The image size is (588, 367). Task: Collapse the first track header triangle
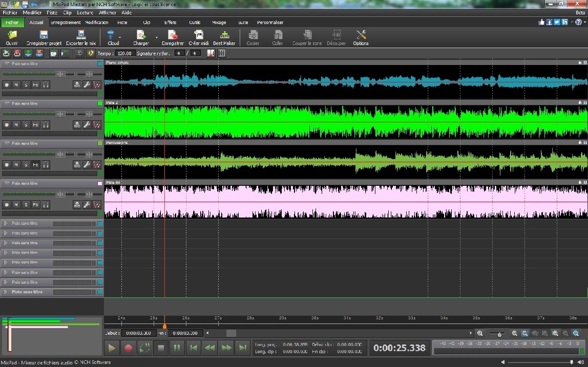click(x=6, y=63)
